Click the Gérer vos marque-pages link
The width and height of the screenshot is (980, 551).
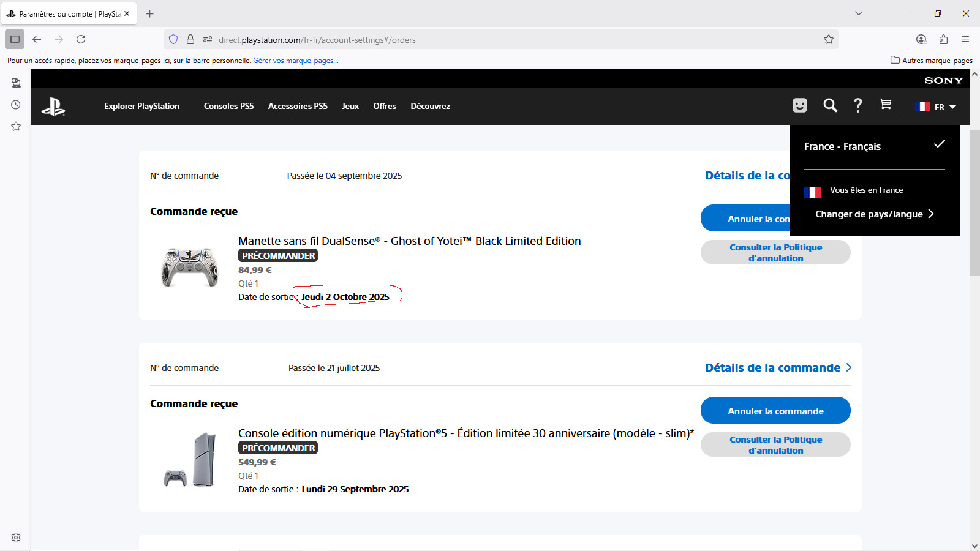point(296,61)
